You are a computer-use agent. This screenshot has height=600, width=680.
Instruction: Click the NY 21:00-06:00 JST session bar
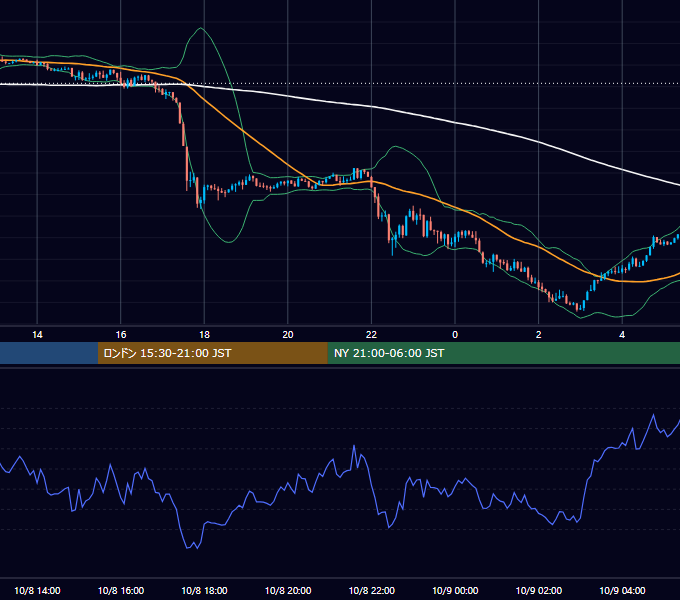click(503, 353)
